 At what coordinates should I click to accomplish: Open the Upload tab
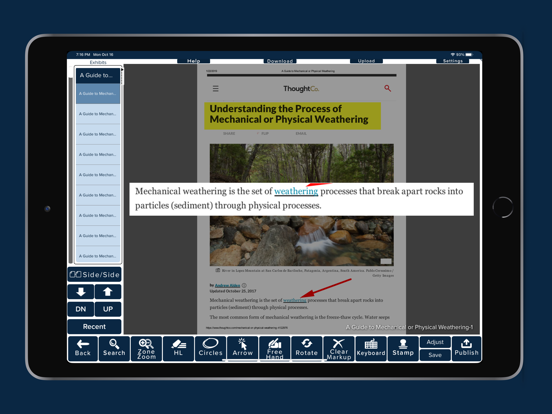(x=366, y=61)
